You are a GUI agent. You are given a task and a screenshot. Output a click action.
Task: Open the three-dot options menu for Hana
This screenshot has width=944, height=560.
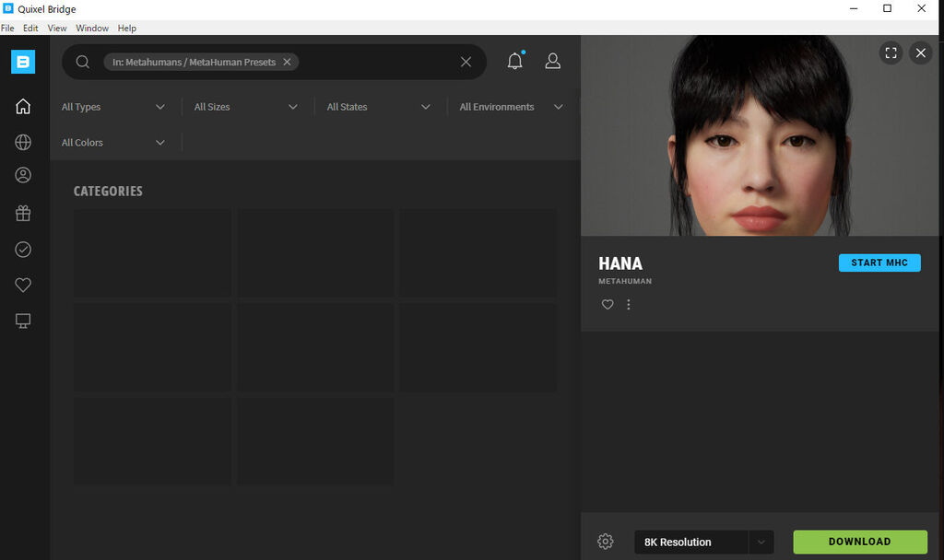629,304
